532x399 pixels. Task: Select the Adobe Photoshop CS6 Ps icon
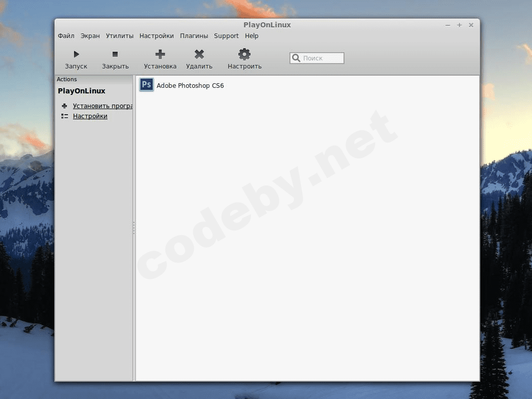point(147,85)
